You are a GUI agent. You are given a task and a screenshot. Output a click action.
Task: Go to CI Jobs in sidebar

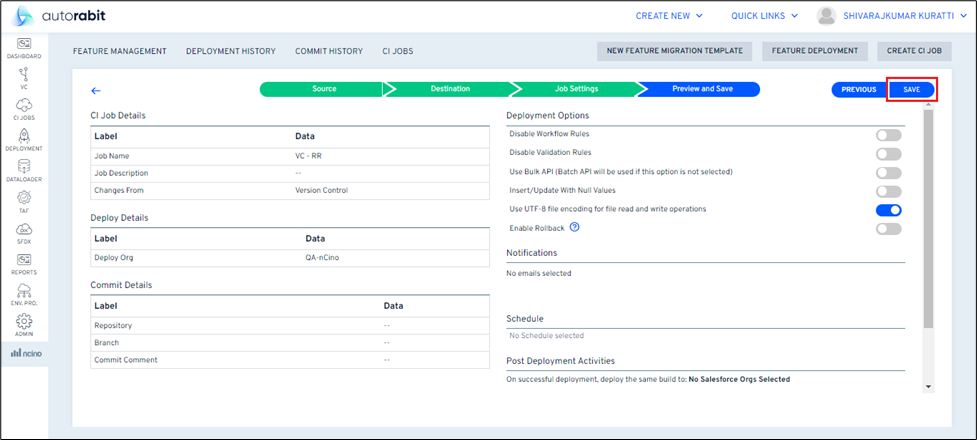pyautogui.click(x=24, y=108)
